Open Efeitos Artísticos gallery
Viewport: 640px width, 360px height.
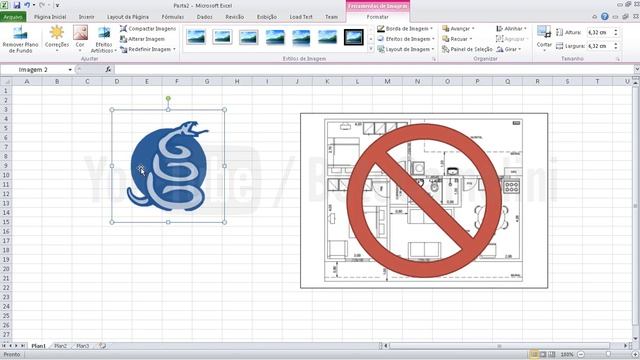(x=104, y=39)
